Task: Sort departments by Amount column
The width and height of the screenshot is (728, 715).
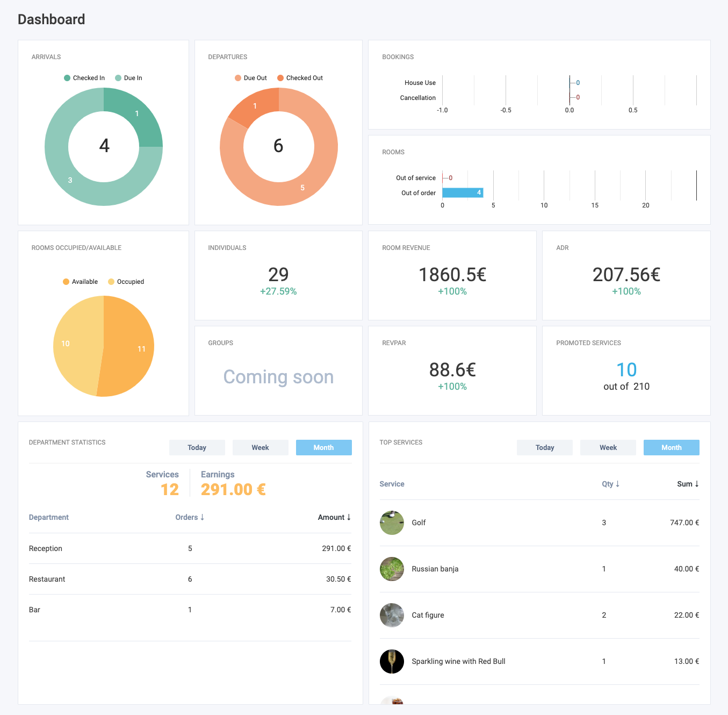Action: click(x=334, y=517)
